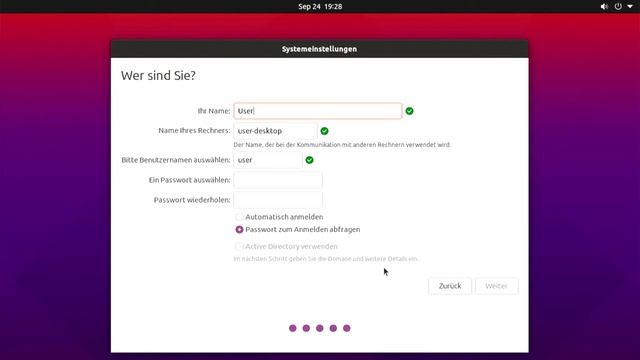Click the Ihr Name: label
Viewport: 640px width, 360px height.
pos(214,111)
